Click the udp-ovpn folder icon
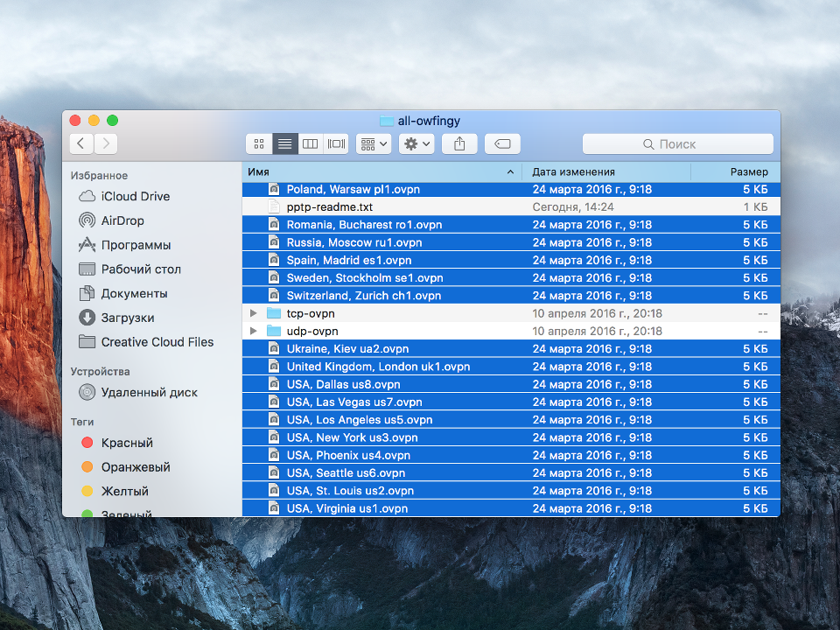The width and height of the screenshot is (840, 630). [274, 331]
